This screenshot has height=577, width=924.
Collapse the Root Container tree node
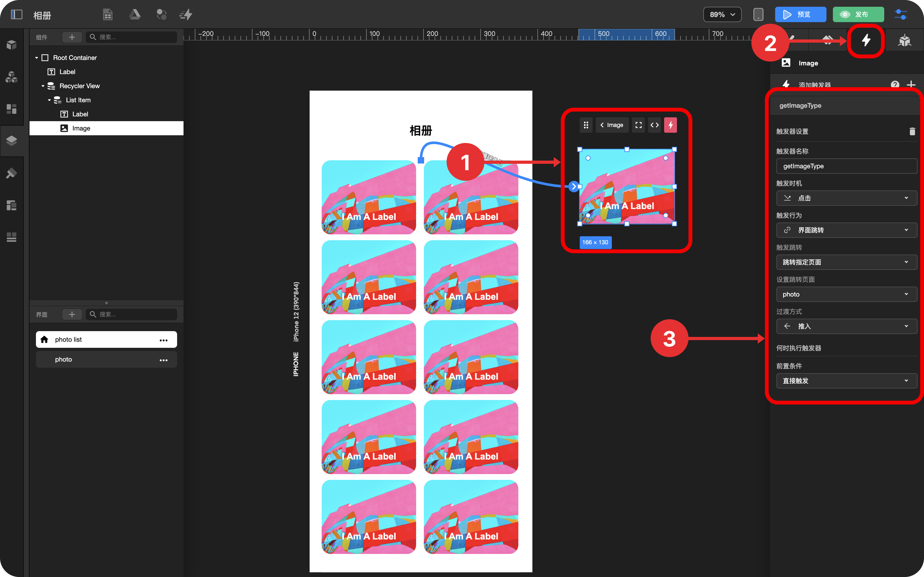(37, 58)
